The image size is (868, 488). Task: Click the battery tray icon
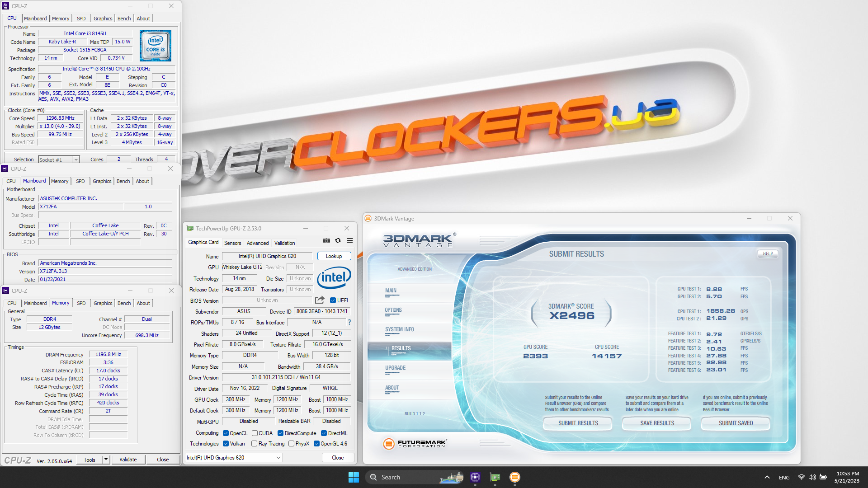pyautogui.click(x=823, y=477)
